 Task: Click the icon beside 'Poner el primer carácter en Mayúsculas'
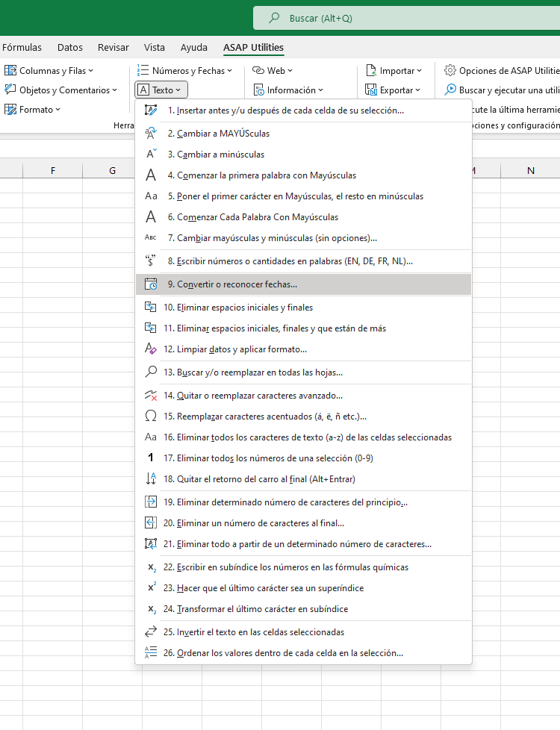[151, 196]
